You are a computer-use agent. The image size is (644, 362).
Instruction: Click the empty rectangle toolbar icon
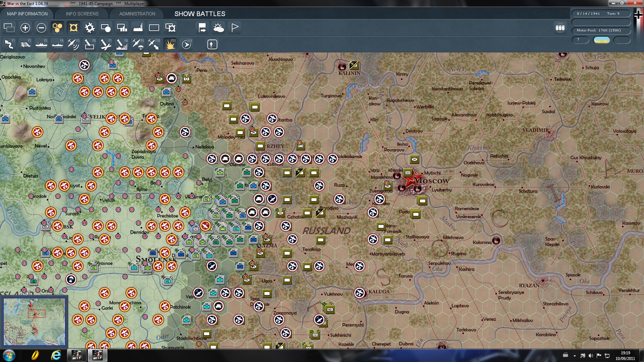(154, 28)
